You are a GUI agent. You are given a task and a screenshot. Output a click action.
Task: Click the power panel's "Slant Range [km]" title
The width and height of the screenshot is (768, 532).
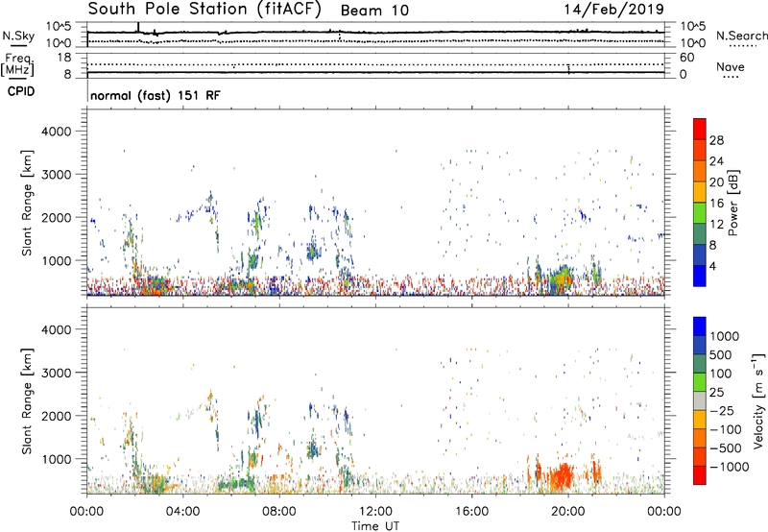(27, 203)
